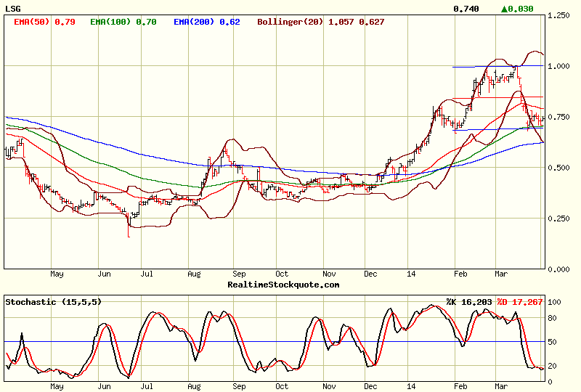Click the 80 level on Stochastic axis
The width and height of the screenshot is (581, 392).
tap(552, 318)
